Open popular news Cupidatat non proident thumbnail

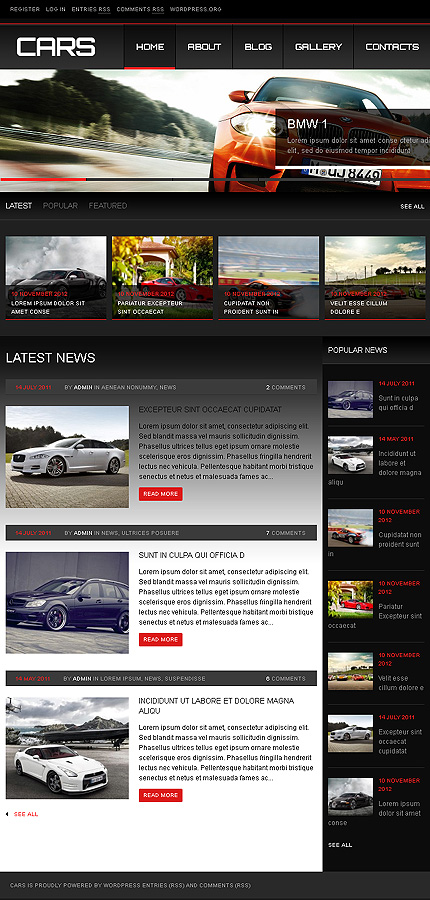pos(350,527)
